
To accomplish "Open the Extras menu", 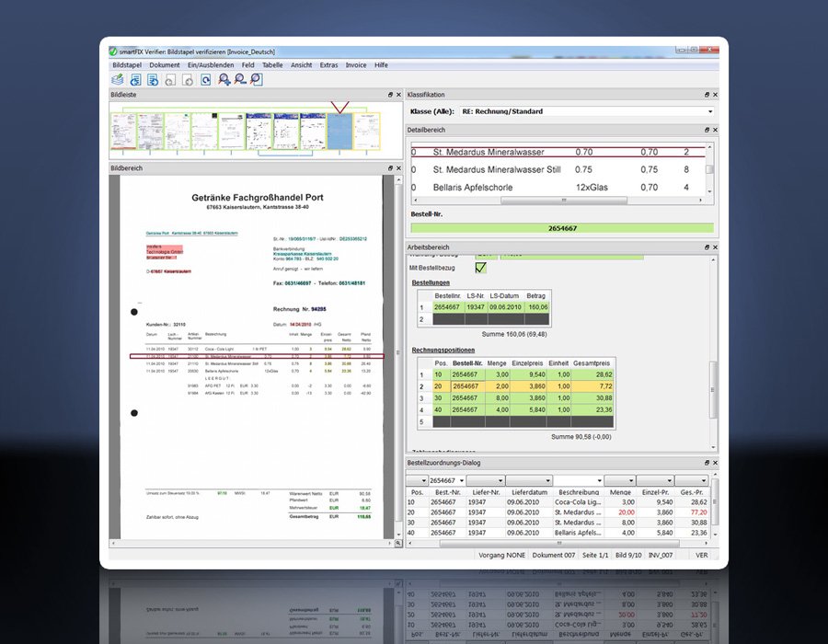I will (328, 65).
